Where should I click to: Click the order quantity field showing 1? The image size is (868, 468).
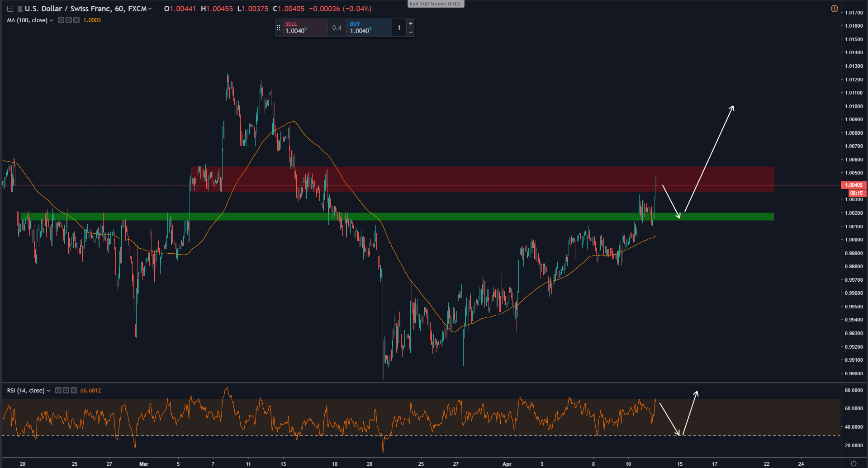coord(399,28)
